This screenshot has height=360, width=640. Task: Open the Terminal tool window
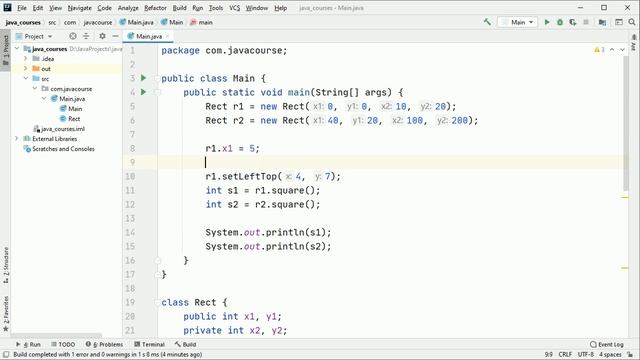pyautogui.click(x=149, y=344)
